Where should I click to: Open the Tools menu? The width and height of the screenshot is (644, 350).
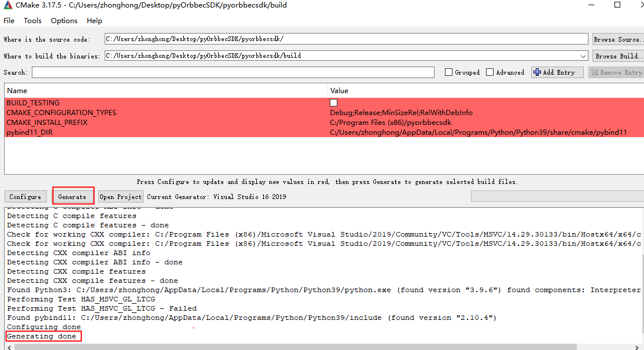[x=32, y=21]
